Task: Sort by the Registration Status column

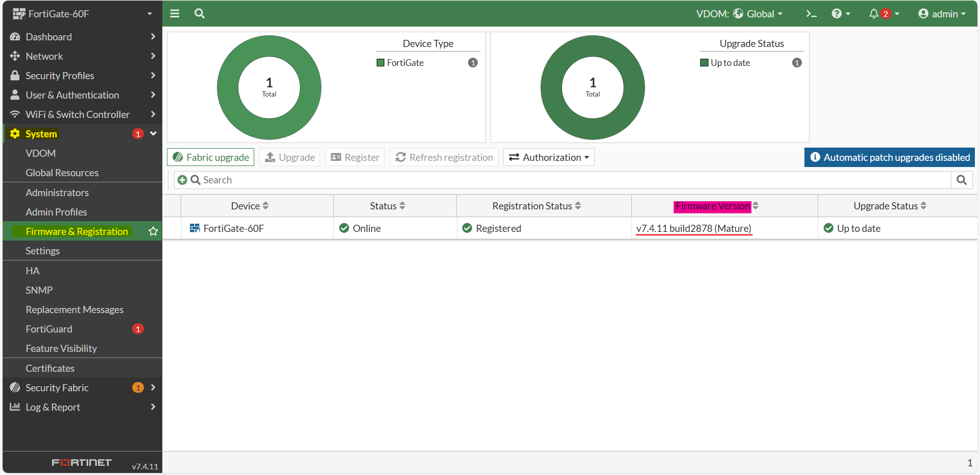Action: point(544,206)
